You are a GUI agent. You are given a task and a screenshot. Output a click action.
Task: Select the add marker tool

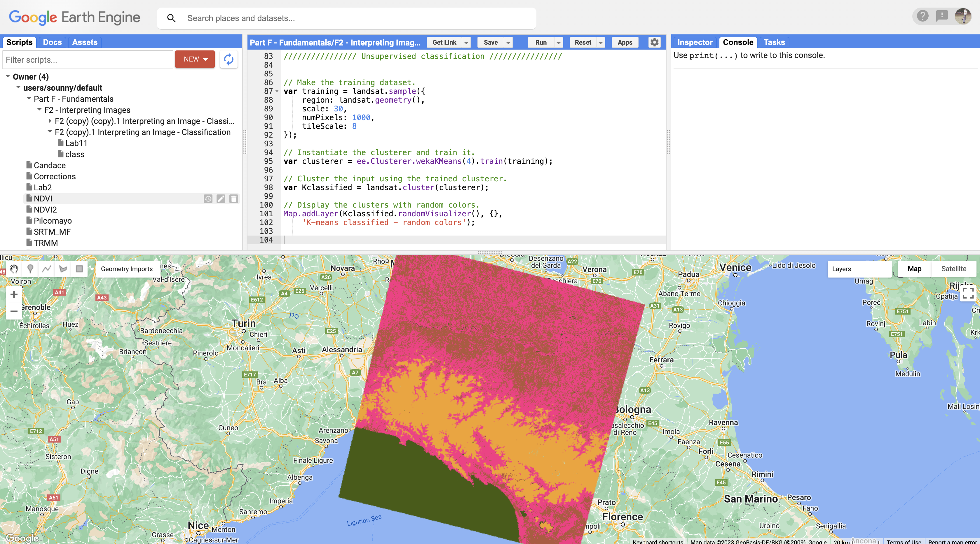tap(30, 269)
